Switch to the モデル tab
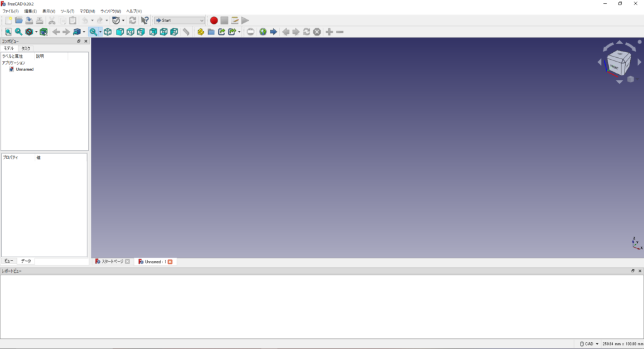The height and width of the screenshot is (349, 644). 9,48
